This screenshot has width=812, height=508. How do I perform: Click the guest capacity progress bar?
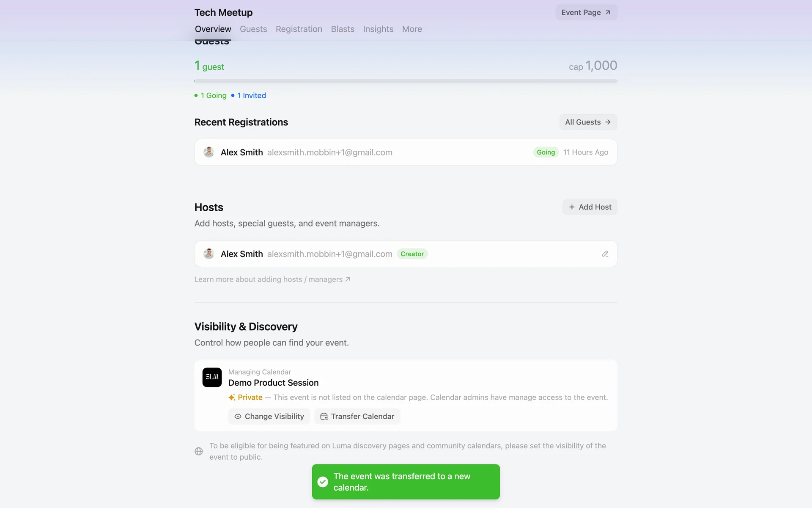406,81
